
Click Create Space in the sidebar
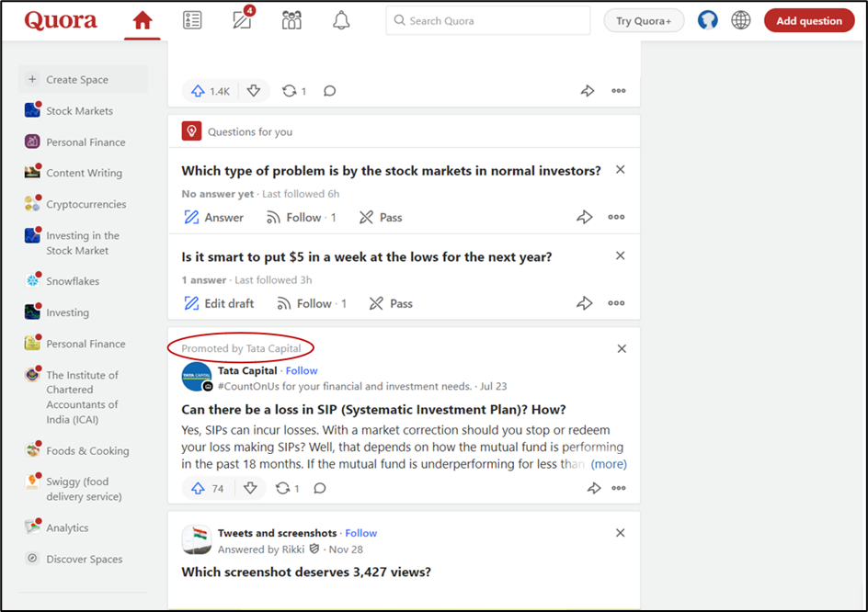[83, 80]
